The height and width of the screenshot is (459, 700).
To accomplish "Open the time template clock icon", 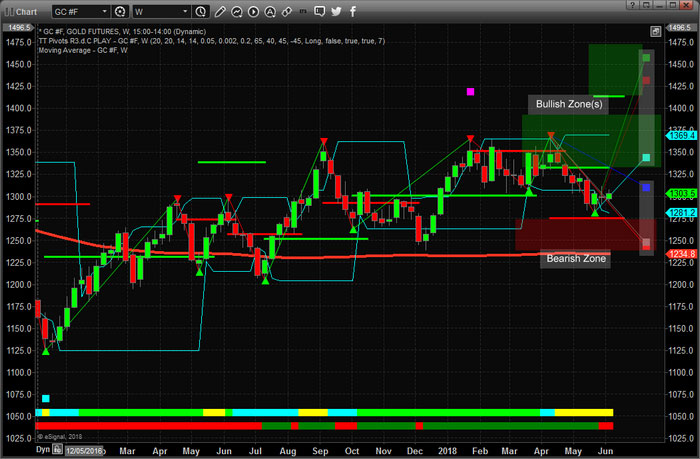I will [x=201, y=12].
